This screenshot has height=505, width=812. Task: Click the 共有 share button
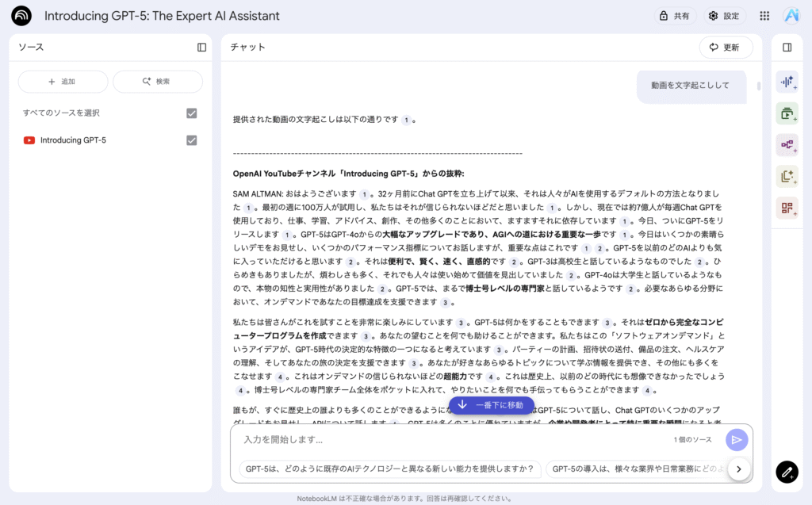(x=676, y=16)
